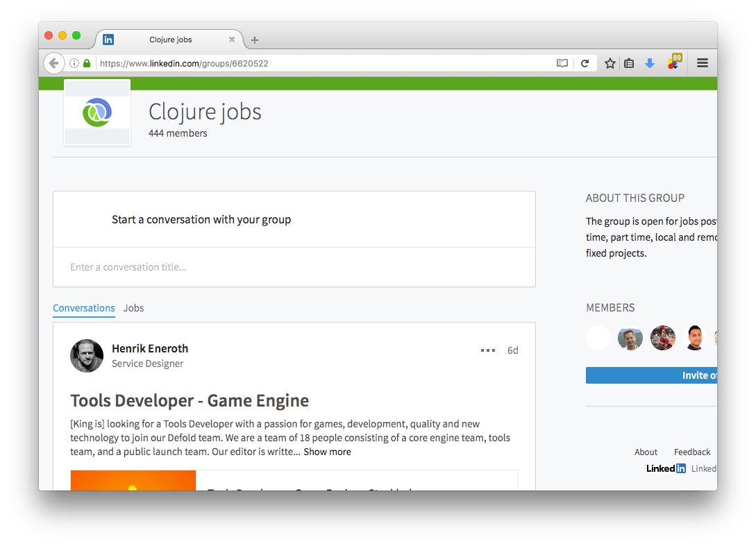The height and width of the screenshot is (546, 756).
Task: Click the orange post image thumbnail
Action: (133, 481)
